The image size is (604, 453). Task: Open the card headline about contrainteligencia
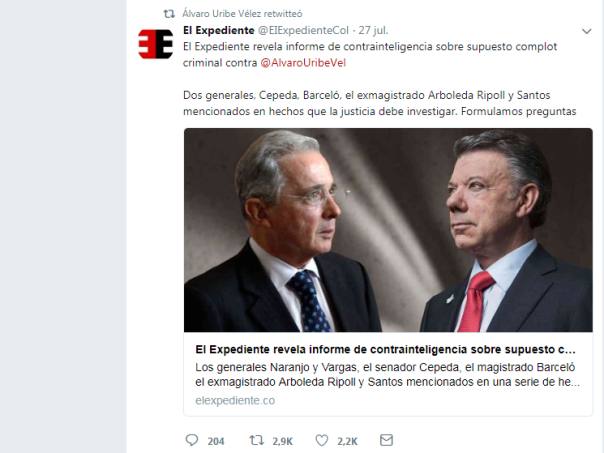pos(385,349)
